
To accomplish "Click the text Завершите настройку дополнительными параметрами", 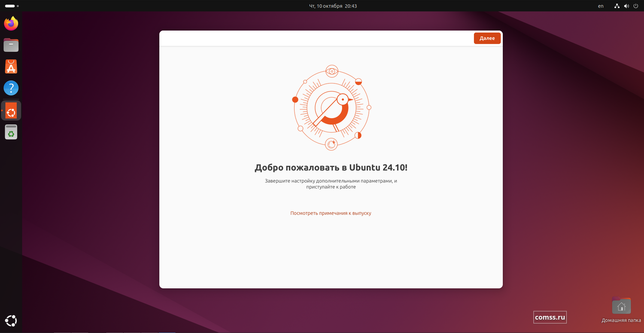I will point(328,181).
